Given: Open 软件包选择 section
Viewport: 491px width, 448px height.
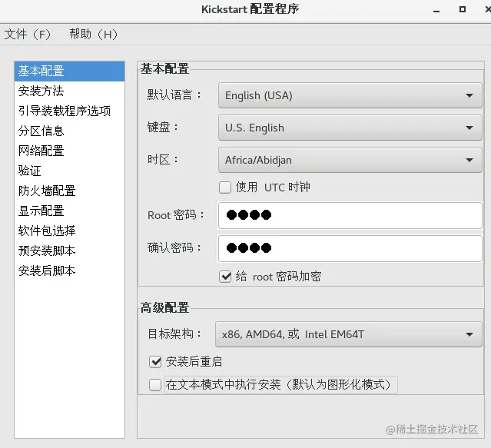Looking at the screenshot, I should pyautogui.click(x=69, y=231).
